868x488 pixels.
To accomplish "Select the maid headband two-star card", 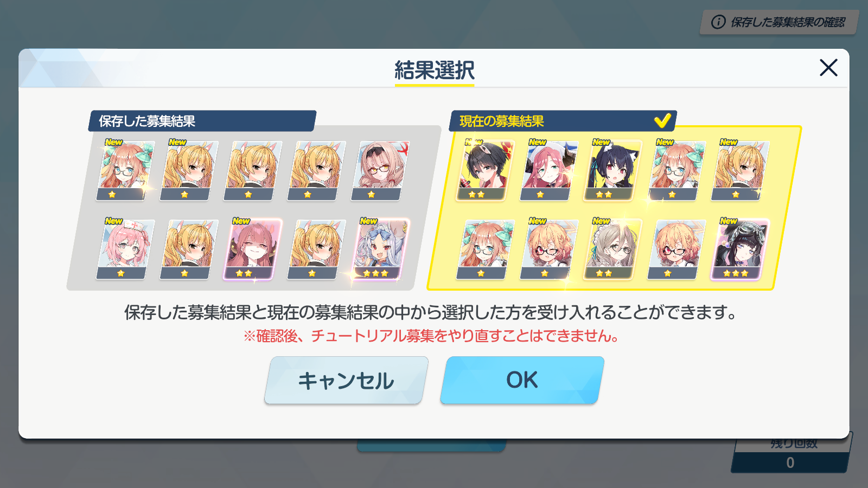I will pos(613,249).
